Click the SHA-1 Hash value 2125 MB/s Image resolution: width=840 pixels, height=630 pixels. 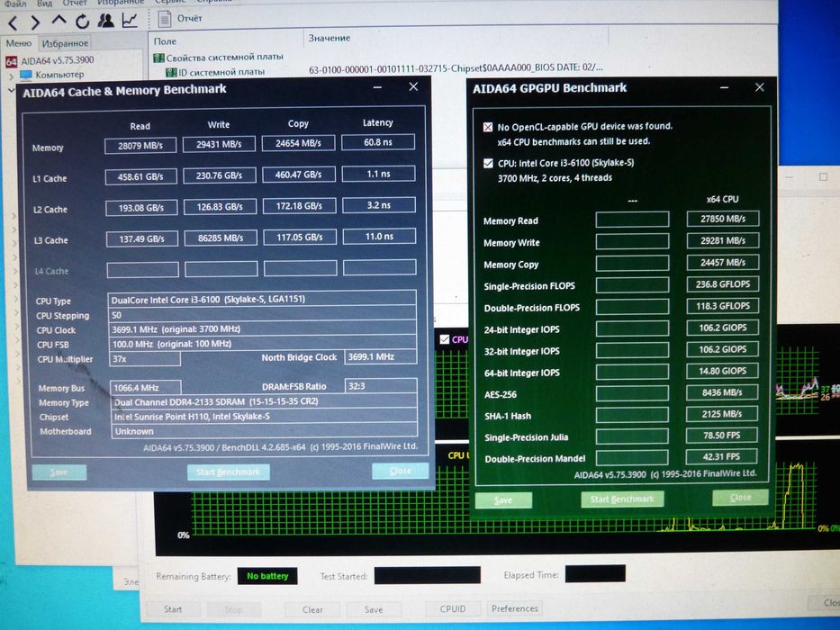(x=721, y=414)
